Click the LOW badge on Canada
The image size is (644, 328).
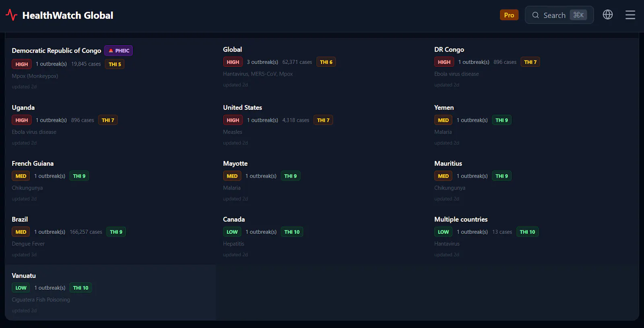(x=232, y=232)
